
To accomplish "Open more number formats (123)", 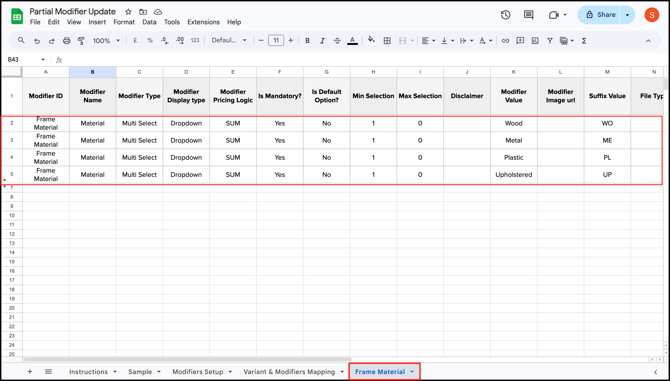I will pyautogui.click(x=195, y=41).
